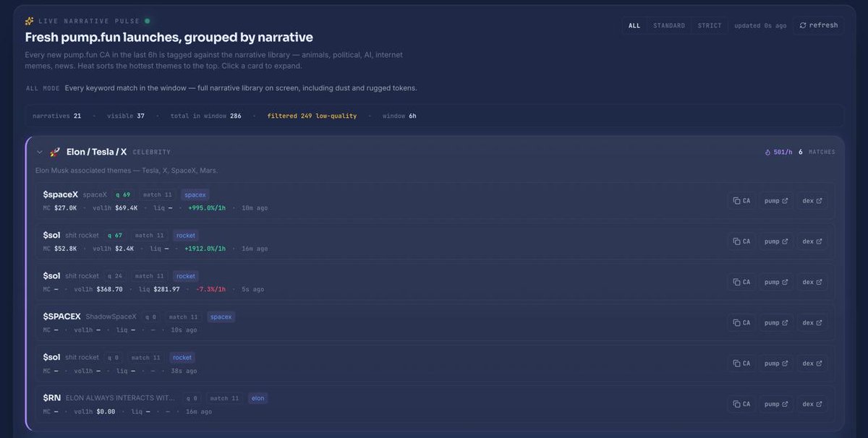Click the rocket tag on $sol 5s row
This screenshot has width=868, height=438.
[186, 276]
